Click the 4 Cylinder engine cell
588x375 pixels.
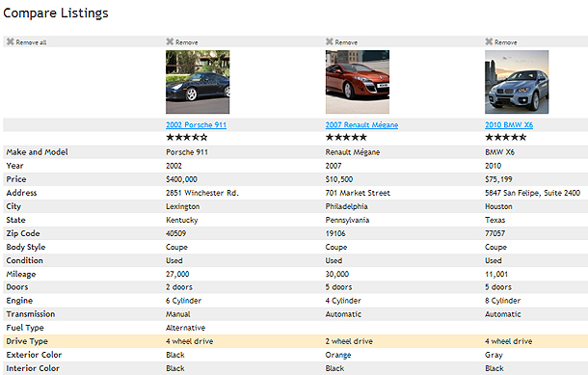[x=343, y=301]
